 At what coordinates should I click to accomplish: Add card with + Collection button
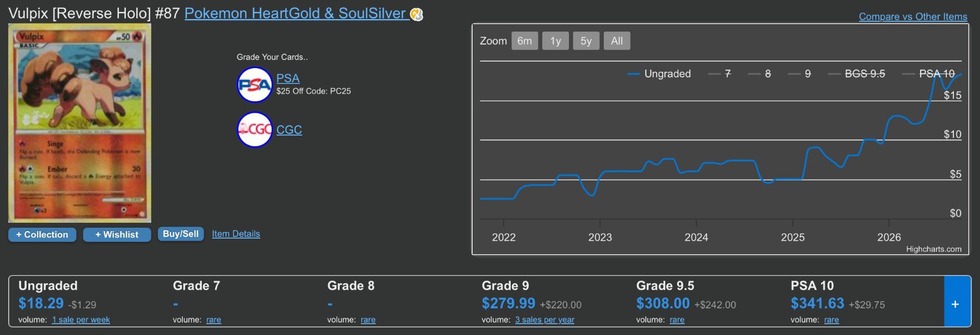[x=42, y=234]
